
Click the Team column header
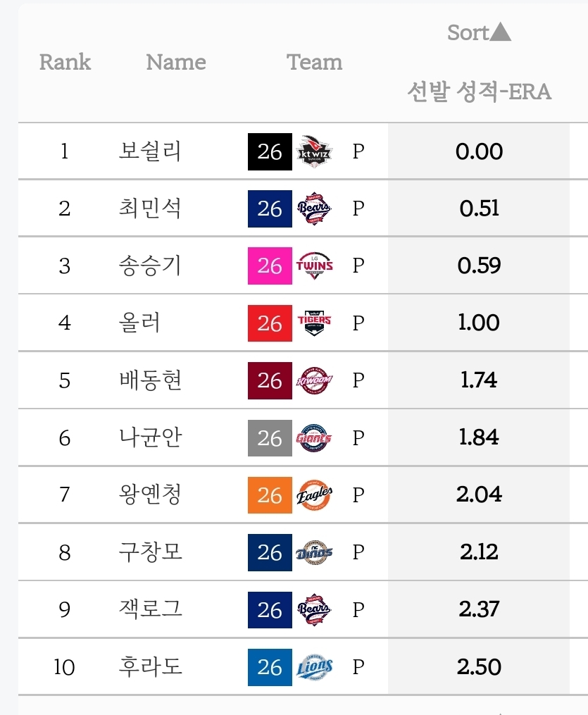pyautogui.click(x=315, y=63)
